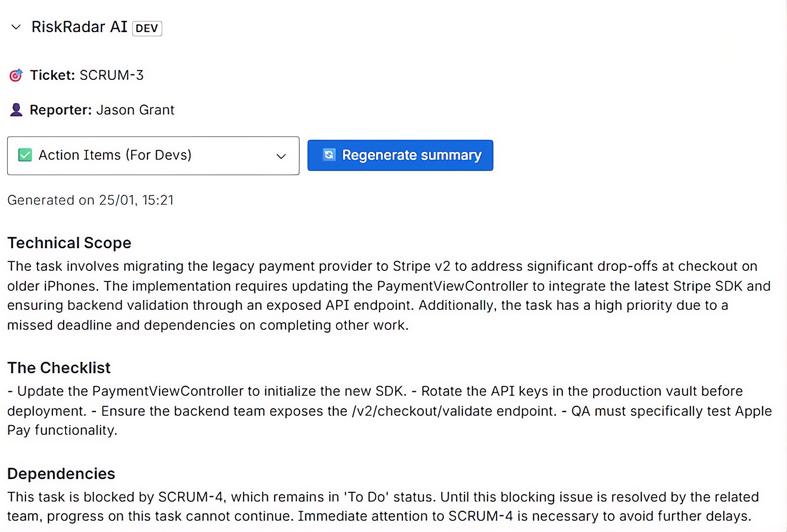Click the Regenerate summary button
787x532 pixels.
(x=400, y=155)
